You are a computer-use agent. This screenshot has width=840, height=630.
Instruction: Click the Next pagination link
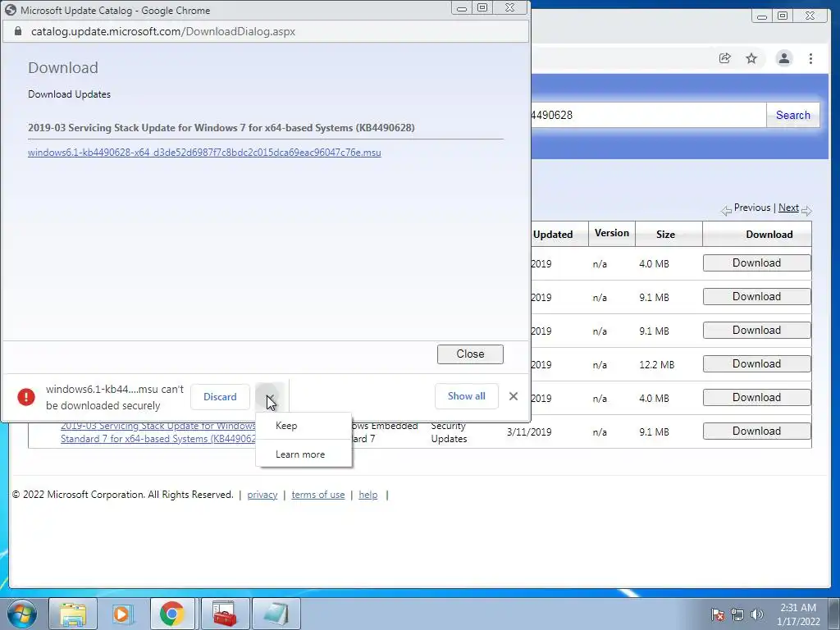click(788, 208)
